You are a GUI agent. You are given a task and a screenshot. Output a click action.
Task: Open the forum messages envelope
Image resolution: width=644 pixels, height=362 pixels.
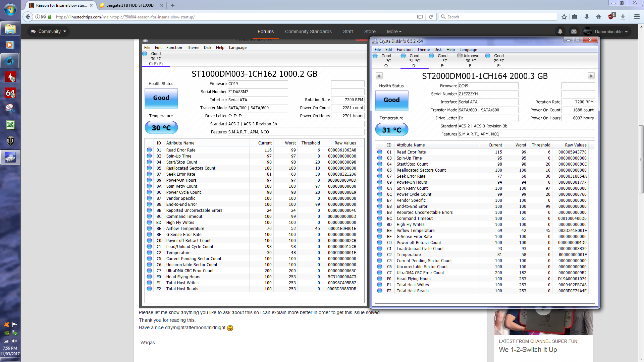point(574,32)
